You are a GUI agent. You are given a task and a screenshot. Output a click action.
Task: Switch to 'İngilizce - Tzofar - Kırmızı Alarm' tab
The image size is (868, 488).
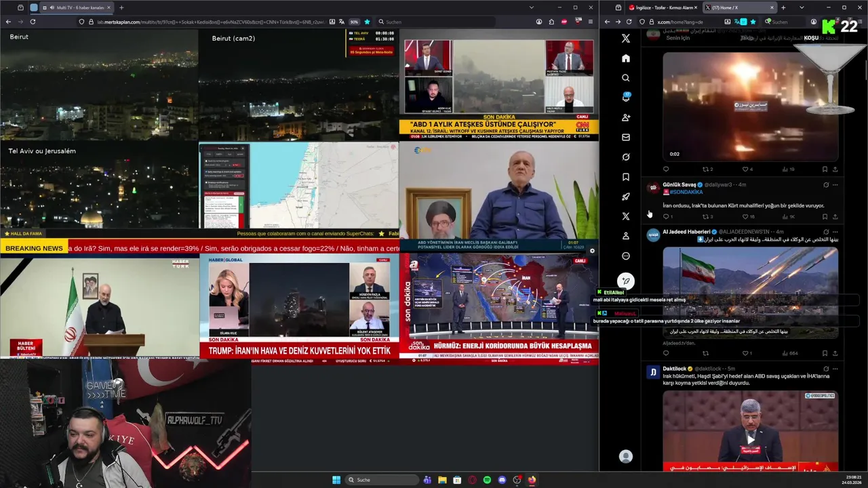click(x=663, y=7)
